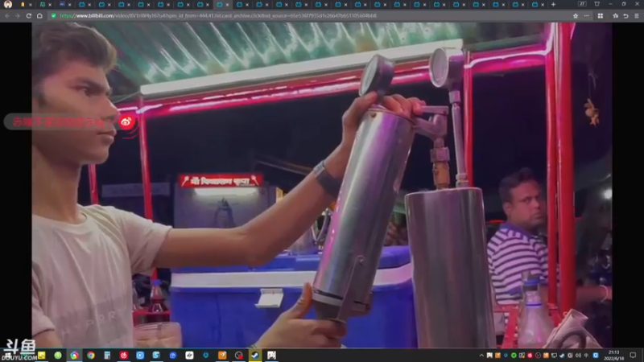This screenshot has width=644, height=362.
Task: Click the Steam icon in system tray
Action: pos(562,356)
